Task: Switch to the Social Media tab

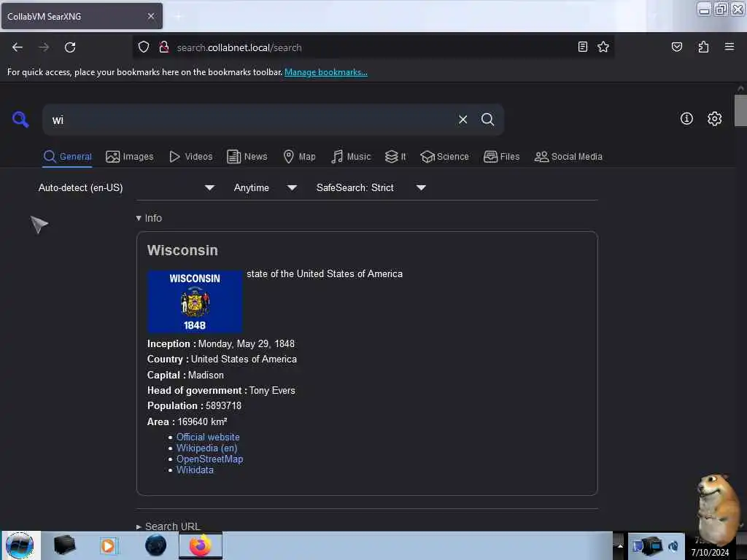Action: (568, 157)
